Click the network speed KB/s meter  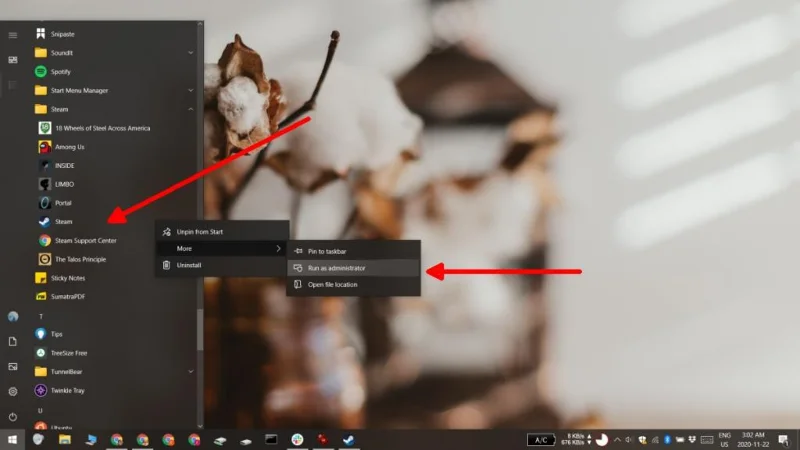click(x=576, y=440)
